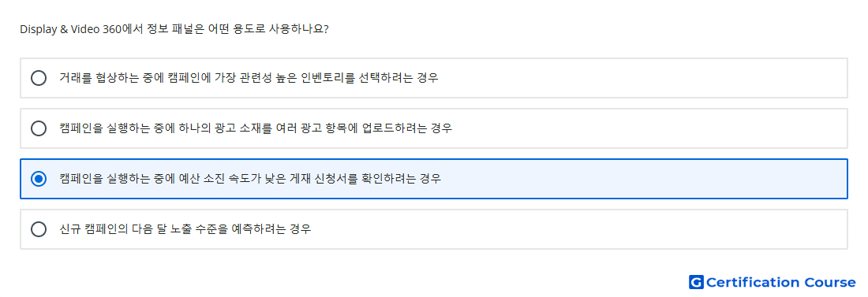Select radio circle for 노출 수준 예측 option

[39, 229]
